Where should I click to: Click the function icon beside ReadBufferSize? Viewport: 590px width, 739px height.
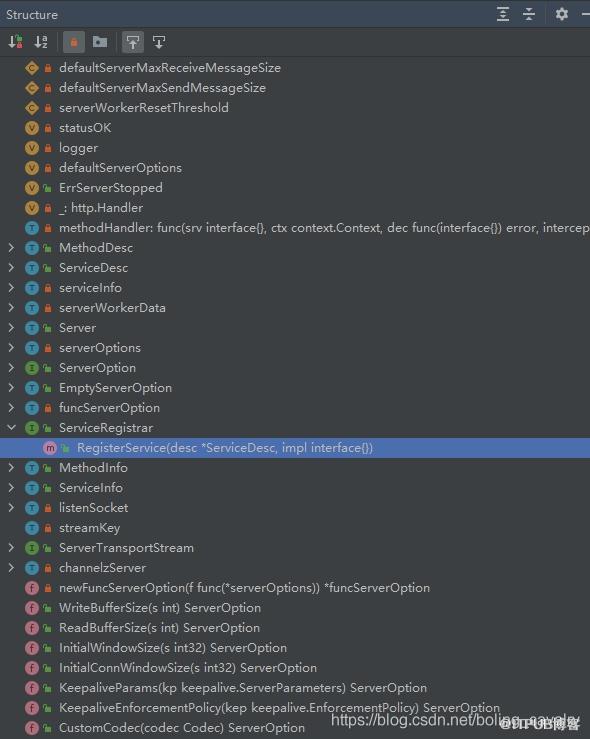pos(32,628)
